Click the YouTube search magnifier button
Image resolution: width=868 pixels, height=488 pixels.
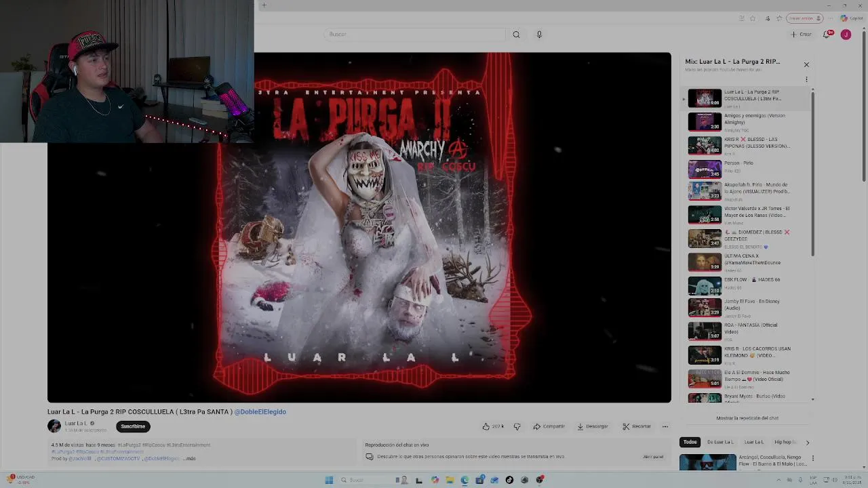[x=516, y=35]
